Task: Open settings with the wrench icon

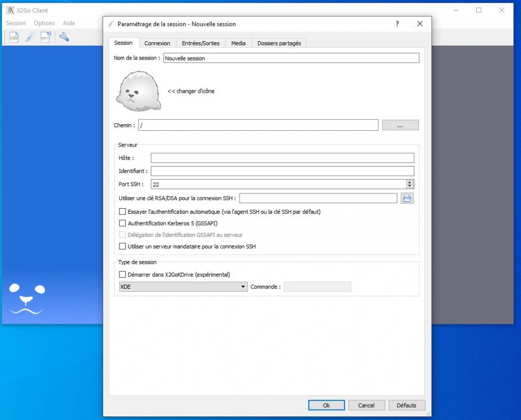Action: pos(64,37)
